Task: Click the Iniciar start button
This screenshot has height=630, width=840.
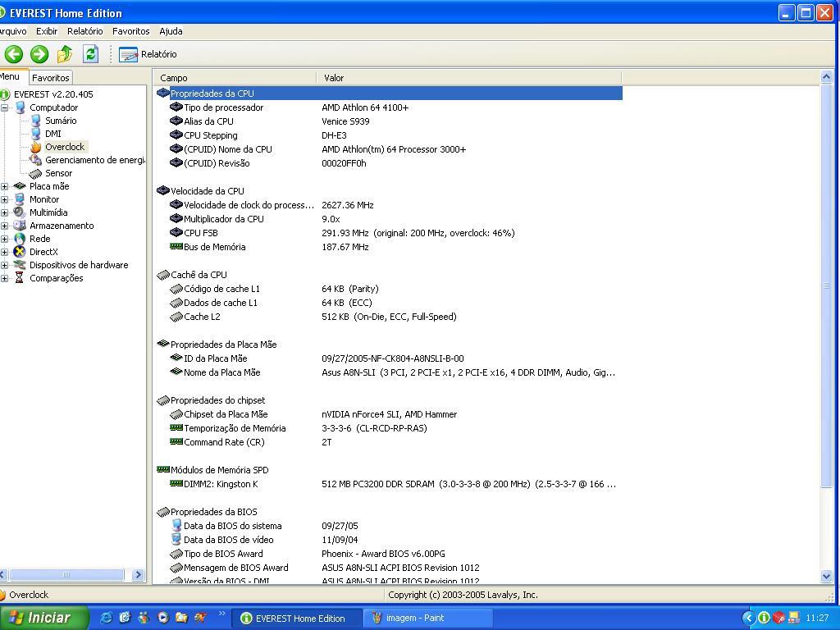Action: (x=44, y=618)
